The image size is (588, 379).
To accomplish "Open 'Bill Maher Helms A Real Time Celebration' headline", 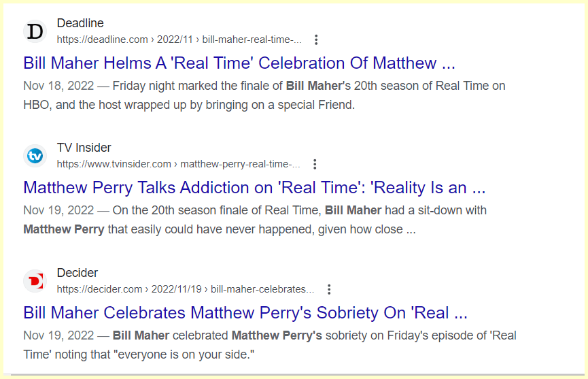I will (239, 63).
